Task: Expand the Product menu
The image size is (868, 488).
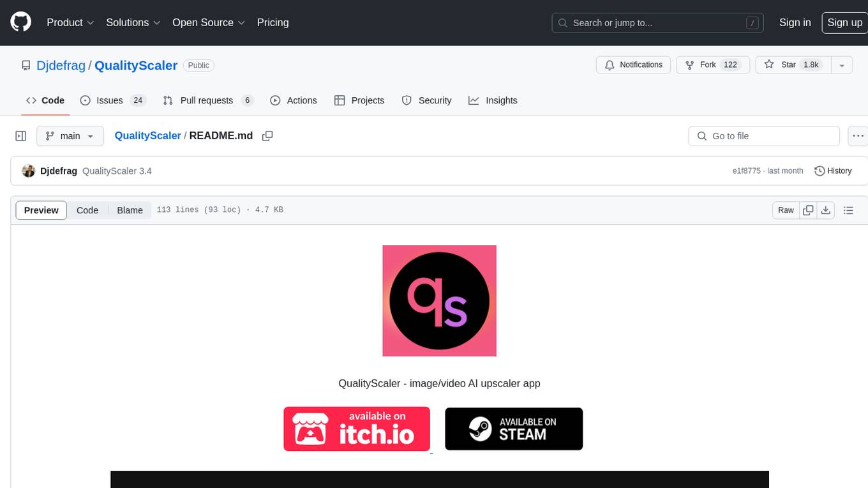Action: 70,22
